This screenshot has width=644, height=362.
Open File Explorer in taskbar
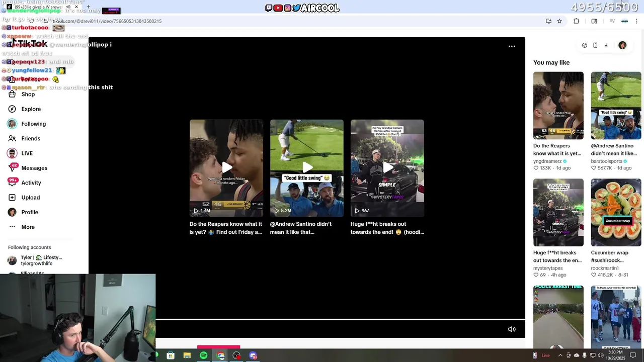click(x=187, y=355)
